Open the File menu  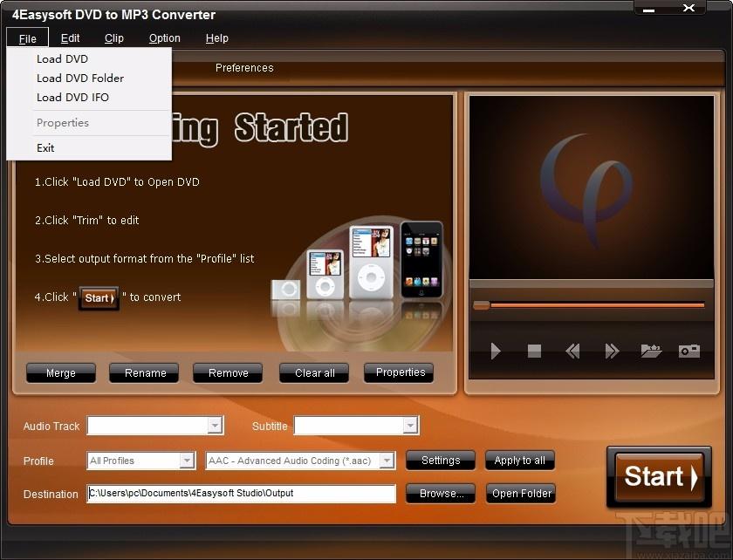pos(28,38)
